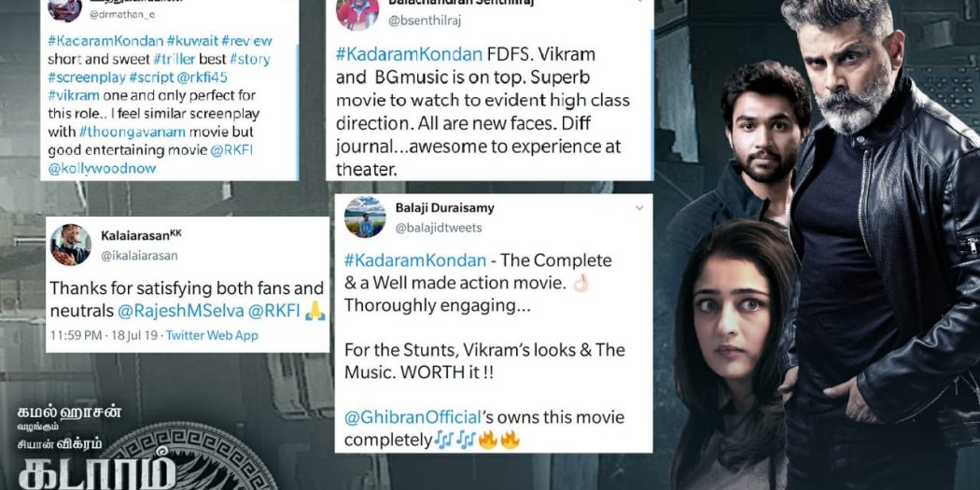Open #thoongavanam hashtag link
Screen dimensions: 980x490
click(121, 133)
